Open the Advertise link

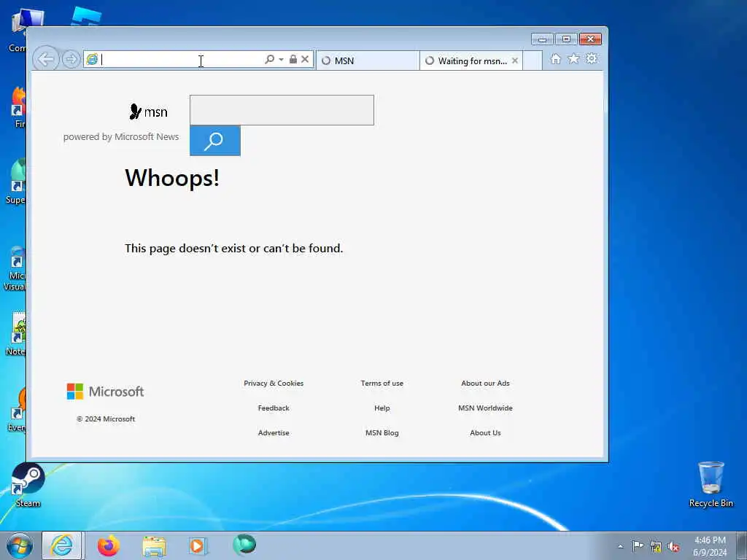tap(274, 433)
